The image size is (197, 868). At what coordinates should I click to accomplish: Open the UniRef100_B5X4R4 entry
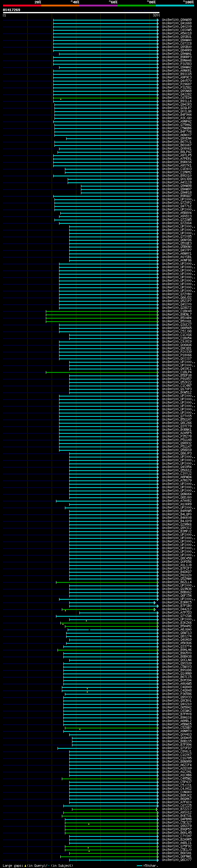tap(177, 318)
